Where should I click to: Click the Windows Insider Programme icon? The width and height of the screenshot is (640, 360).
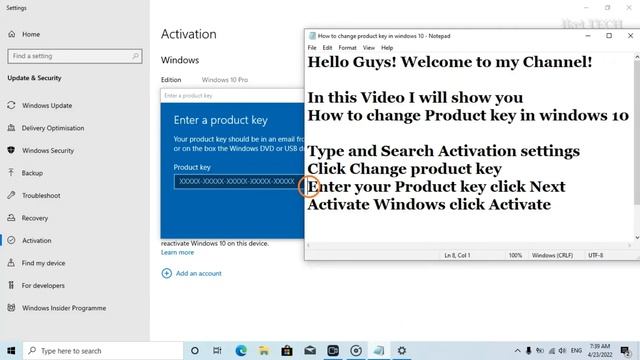click(11, 307)
